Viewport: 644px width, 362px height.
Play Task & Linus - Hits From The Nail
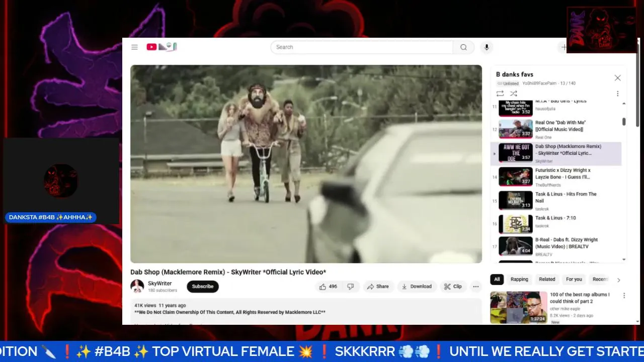(556, 201)
